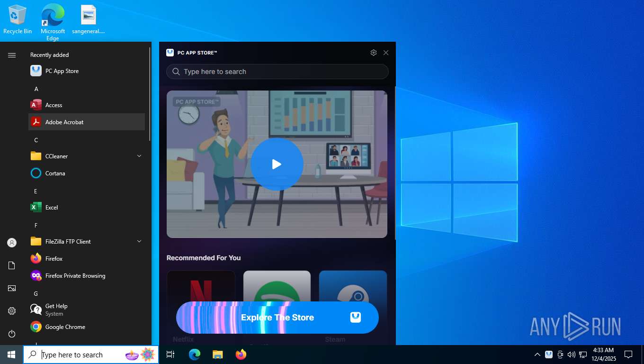Image resolution: width=644 pixels, height=364 pixels.
Task: Open the network icon in tray
Action: click(x=583, y=355)
